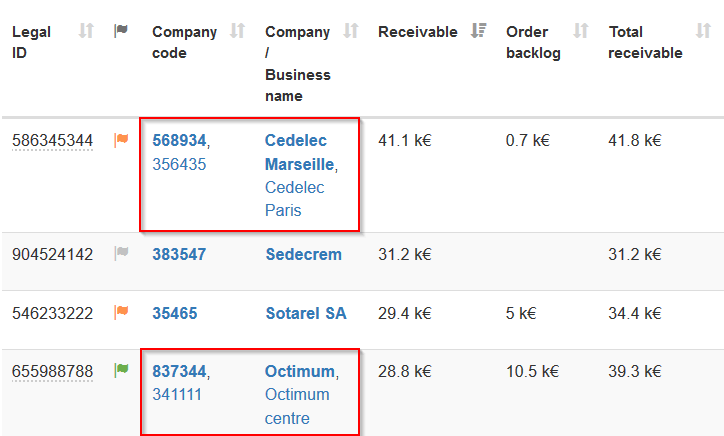The height and width of the screenshot is (436, 724).
Task: Sort by Company code column arrows
Action: tap(237, 31)
